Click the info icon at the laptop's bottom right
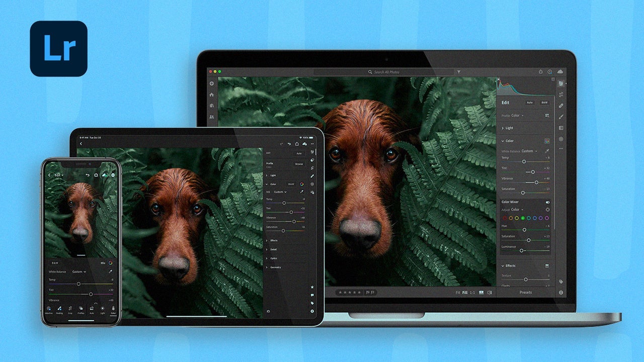Screen dimensions: 644x362 pos(560,292)
